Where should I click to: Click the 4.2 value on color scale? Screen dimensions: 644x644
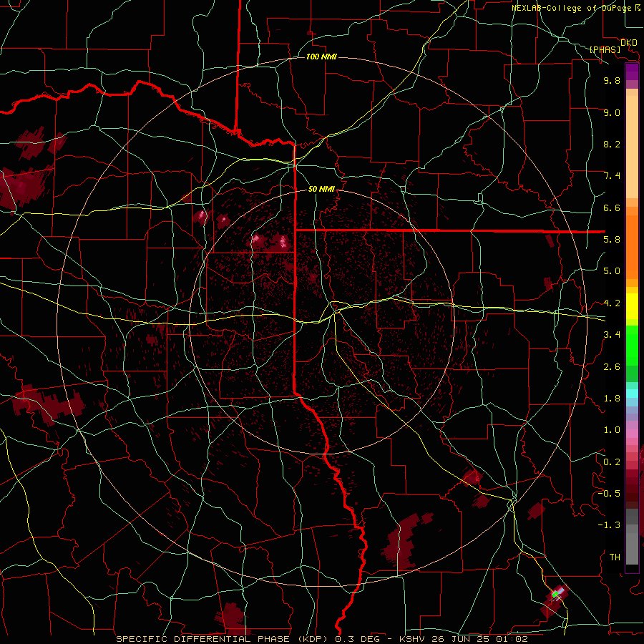tap(612, 303)
